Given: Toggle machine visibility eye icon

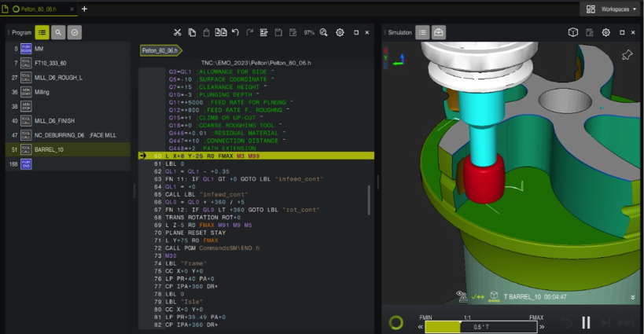Looking at the screenshot, I should pos(462,296).
